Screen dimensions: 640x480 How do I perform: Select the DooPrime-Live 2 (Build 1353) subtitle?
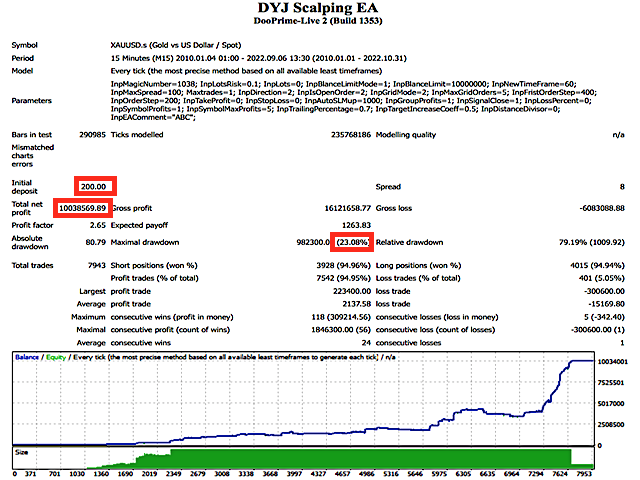318,21
